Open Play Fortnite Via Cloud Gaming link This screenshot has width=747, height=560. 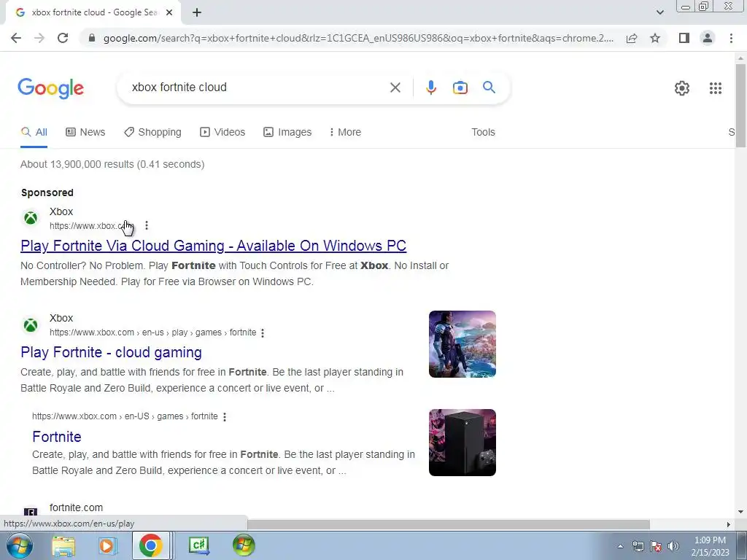pos(214,246)
